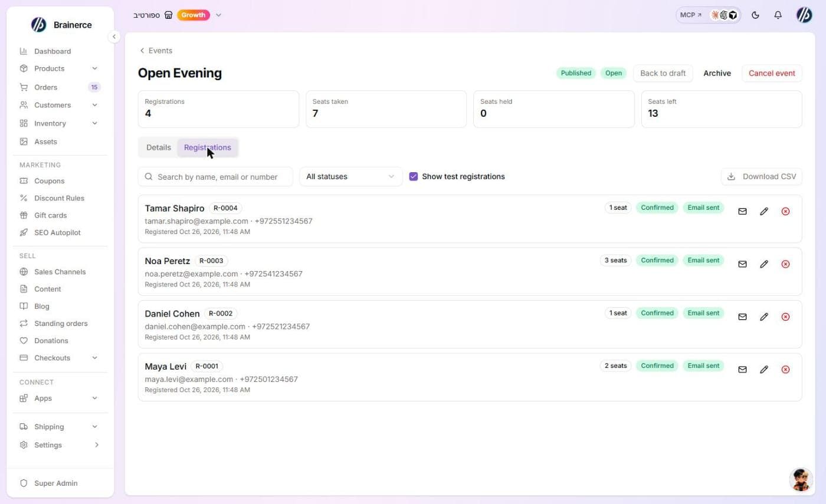This screenshot has height=504, width=826.
Task: Toggle dark mode moon icon
Action: pyautogui.click(x=755, y=15)
